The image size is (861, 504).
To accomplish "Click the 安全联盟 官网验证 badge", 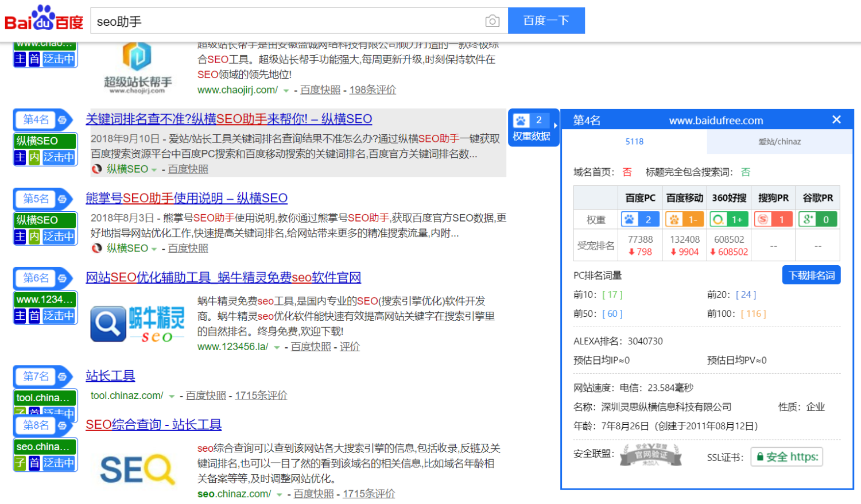I will (651, 454).
